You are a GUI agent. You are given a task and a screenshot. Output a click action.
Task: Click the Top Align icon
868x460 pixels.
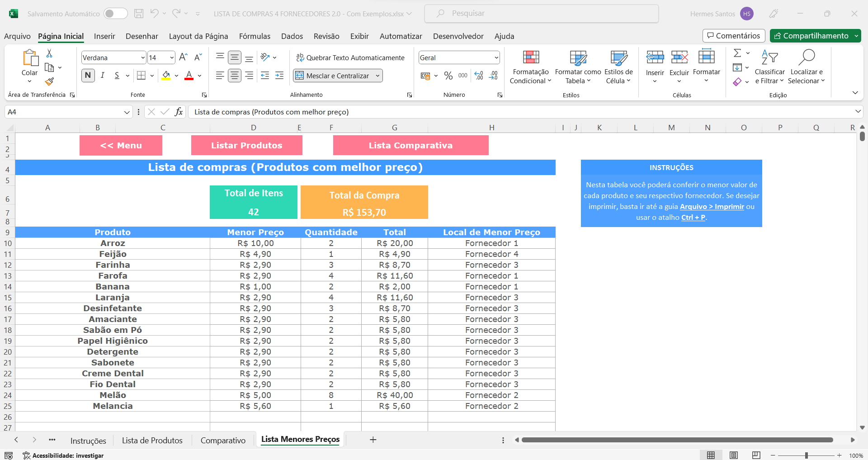tap(220, 57)
